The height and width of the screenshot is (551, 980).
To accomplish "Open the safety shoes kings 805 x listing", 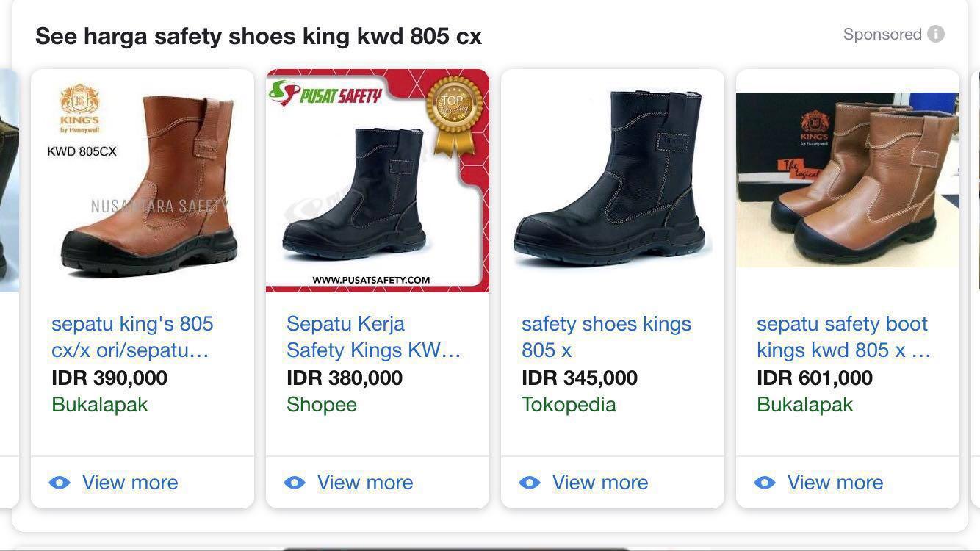I will 605,336.
